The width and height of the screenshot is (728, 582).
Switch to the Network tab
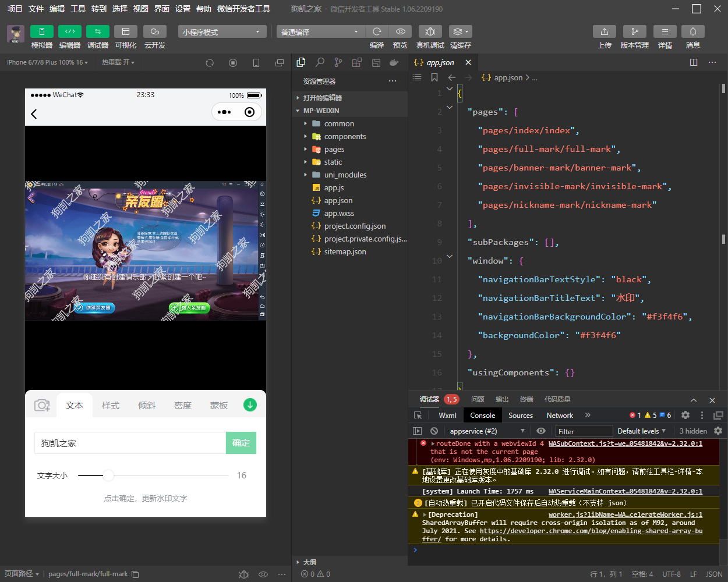[x=560, y=415]
